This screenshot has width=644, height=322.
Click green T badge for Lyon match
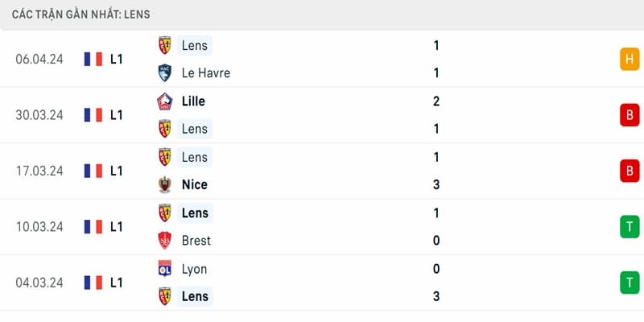(x=630, y=283)
